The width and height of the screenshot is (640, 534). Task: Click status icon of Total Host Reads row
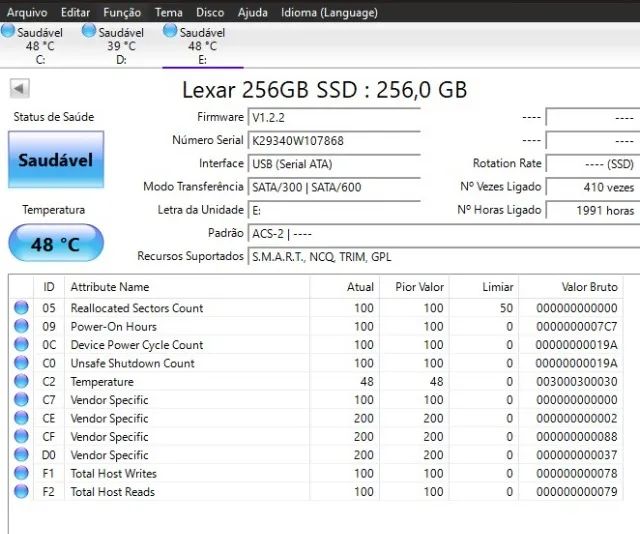click(x=21, y=491)
